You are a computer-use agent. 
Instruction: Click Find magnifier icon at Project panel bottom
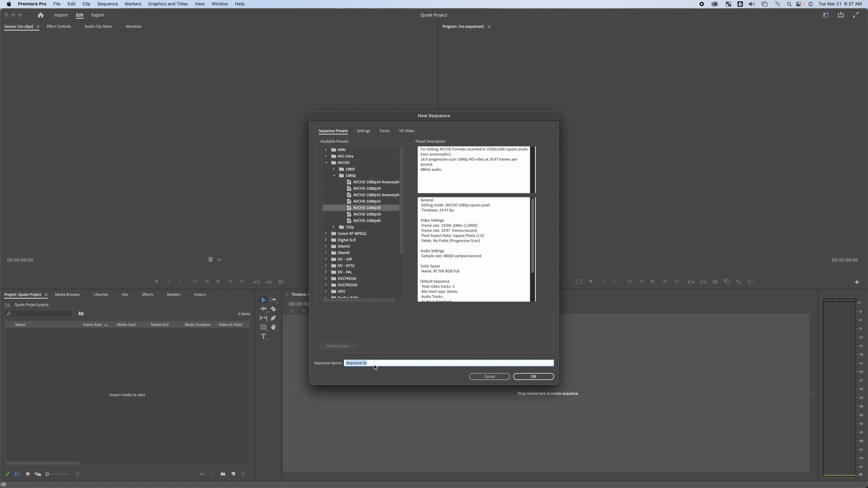pyautogui.click(x=213, y=474)
